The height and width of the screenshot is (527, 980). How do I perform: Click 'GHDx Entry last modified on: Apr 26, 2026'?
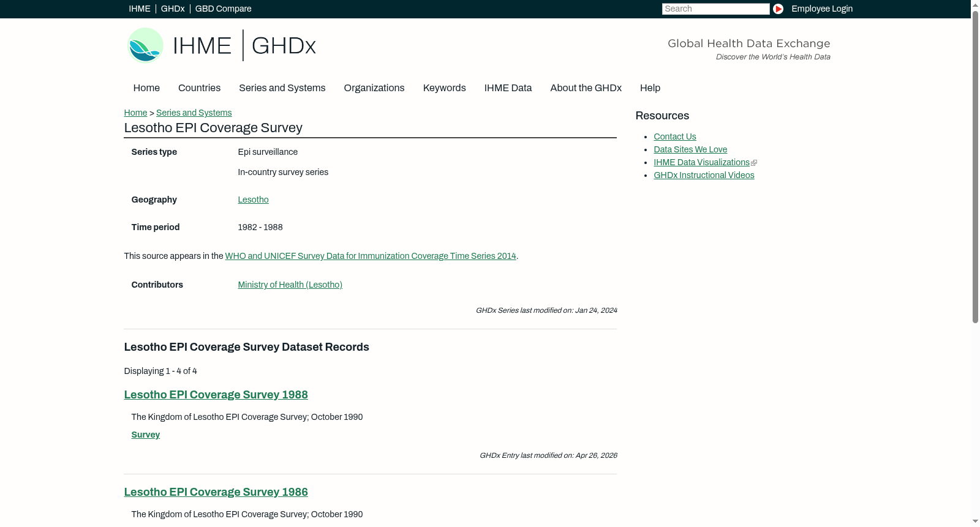click(x=548, y=455)
